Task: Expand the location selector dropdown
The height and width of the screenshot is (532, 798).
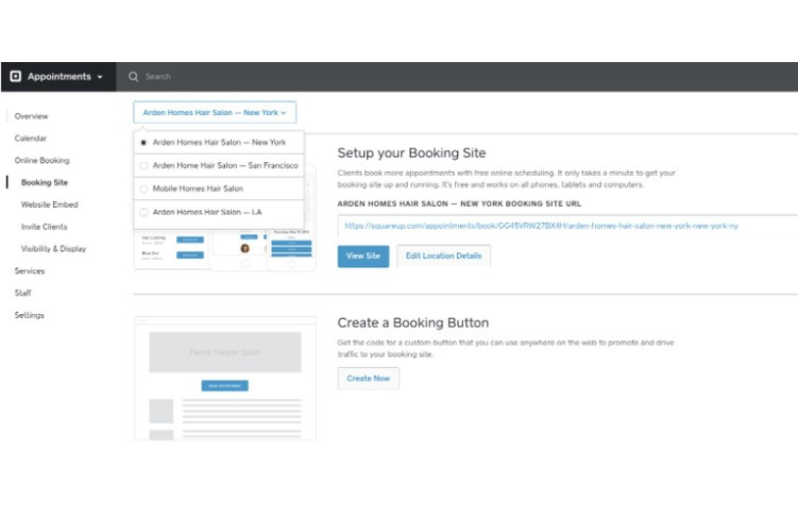Action: [x=215, y=113]
